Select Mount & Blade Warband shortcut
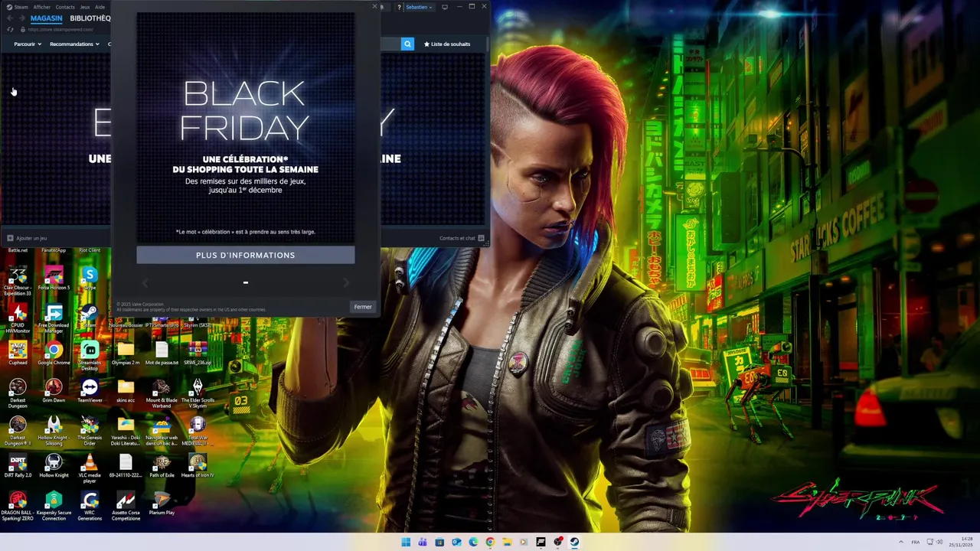The height and width of the screenshot is (551, 980). 162,394
